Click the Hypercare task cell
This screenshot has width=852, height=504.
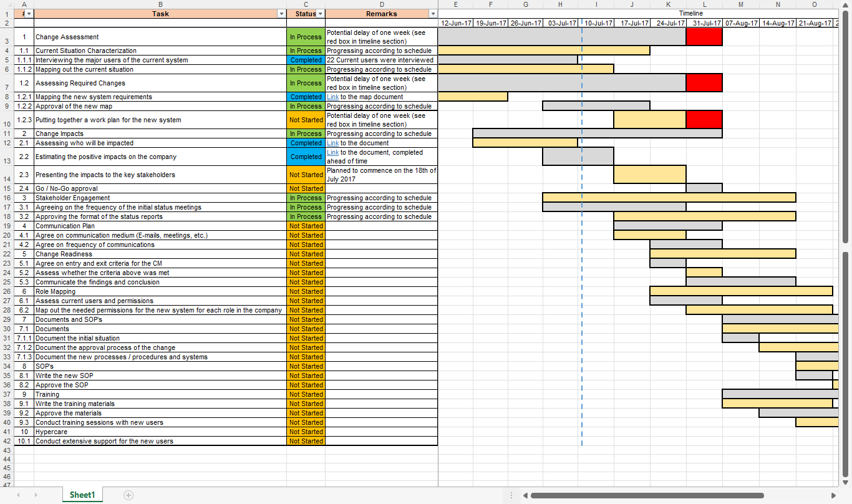click(x=160, y=432)
